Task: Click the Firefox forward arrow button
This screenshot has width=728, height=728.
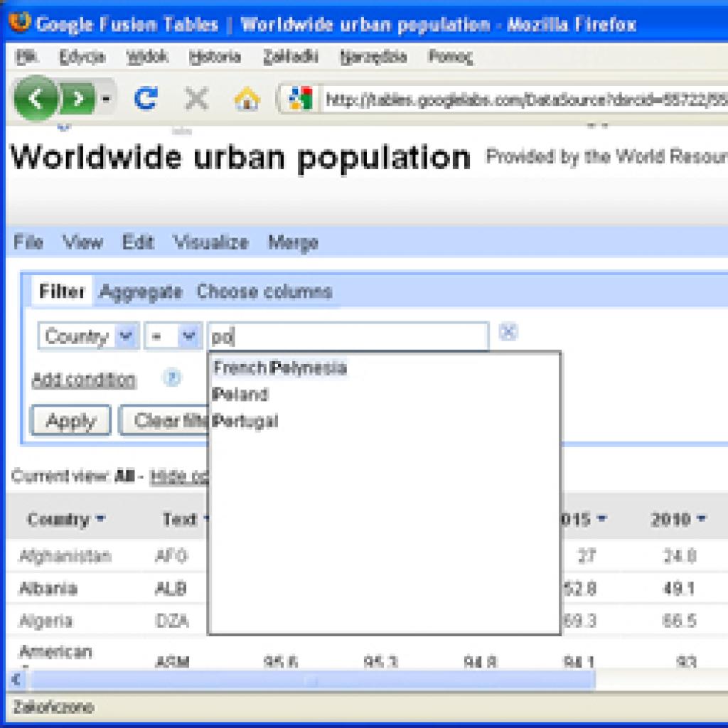Action: [x=78, y=99]
